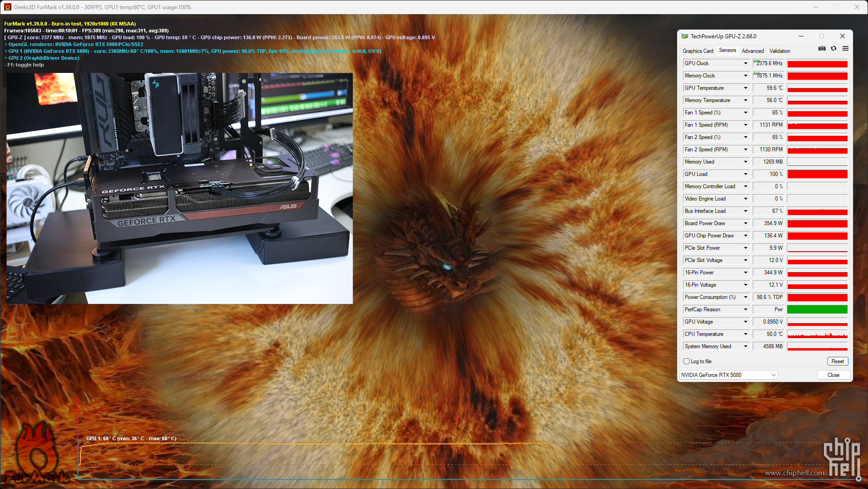868x489 pixels.
Task: Expand the GPU Clock sensor dropdown
Action: tap(745, 63)
